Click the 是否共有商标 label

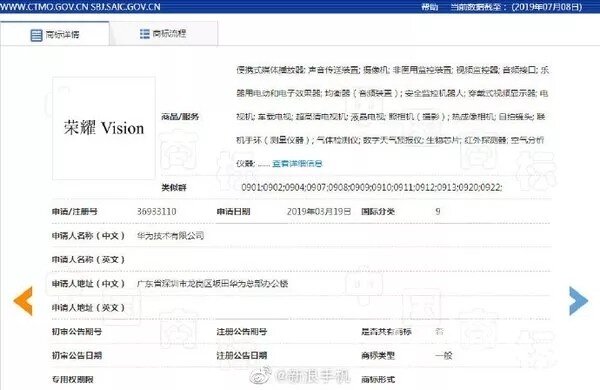pyautogui.click(x=386, y=332)
